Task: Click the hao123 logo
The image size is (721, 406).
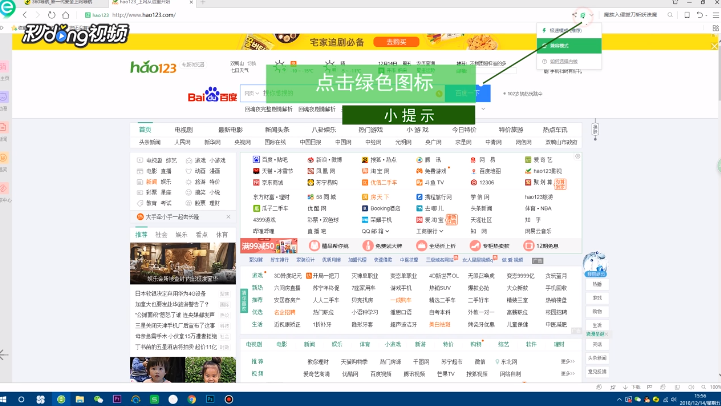Action: tap(153, 68)
